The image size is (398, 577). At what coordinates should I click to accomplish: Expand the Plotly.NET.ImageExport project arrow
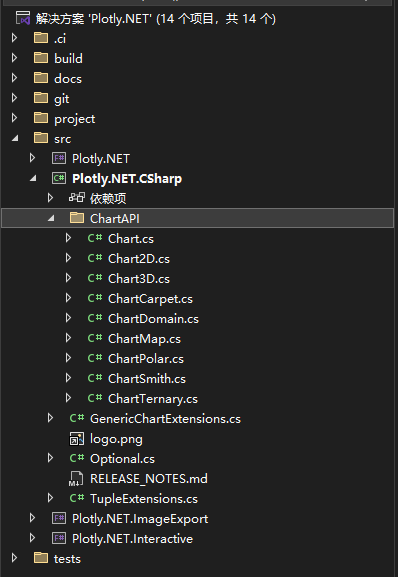[x=32, y=518]
